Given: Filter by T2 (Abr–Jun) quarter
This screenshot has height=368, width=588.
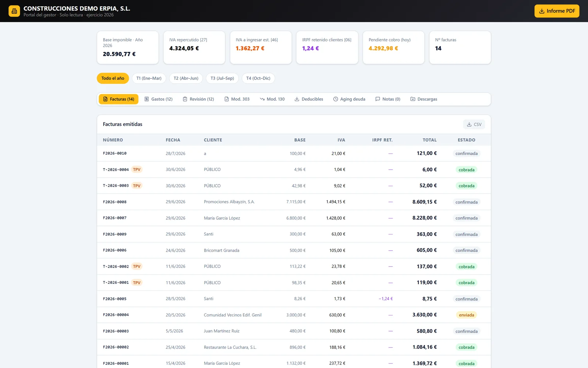Looking at the screenshot, I should 186,78.
